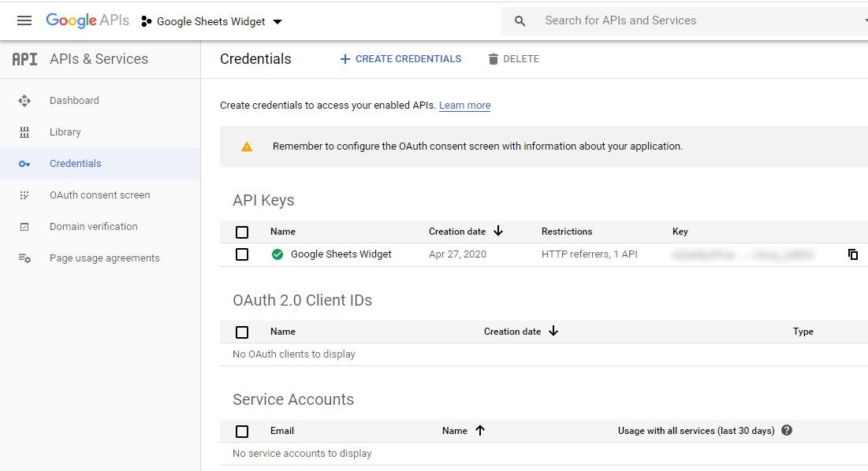Click the project dots icon beside Google Sheets Widget

[x=146, y=21]
